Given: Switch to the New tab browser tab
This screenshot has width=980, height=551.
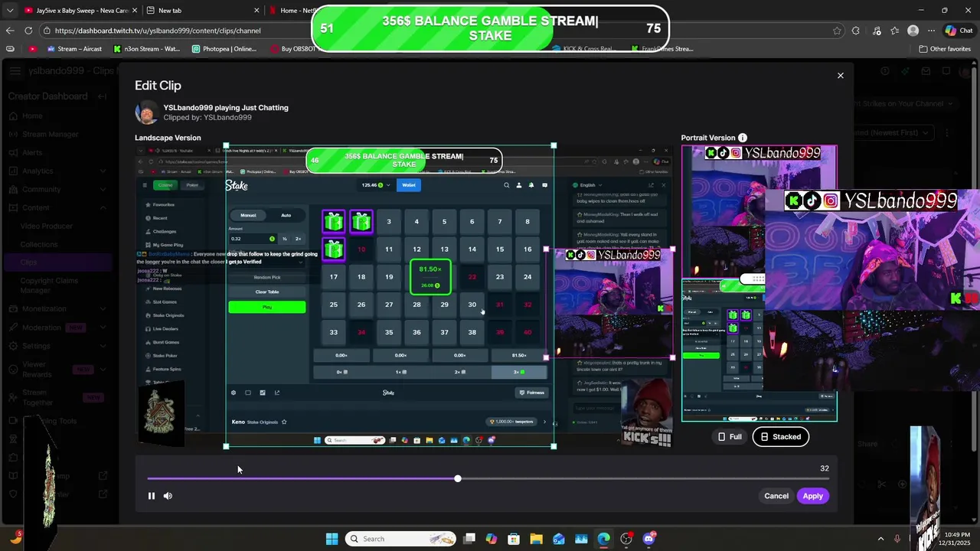Looking at the screenshot, I should tap(203, 11).
